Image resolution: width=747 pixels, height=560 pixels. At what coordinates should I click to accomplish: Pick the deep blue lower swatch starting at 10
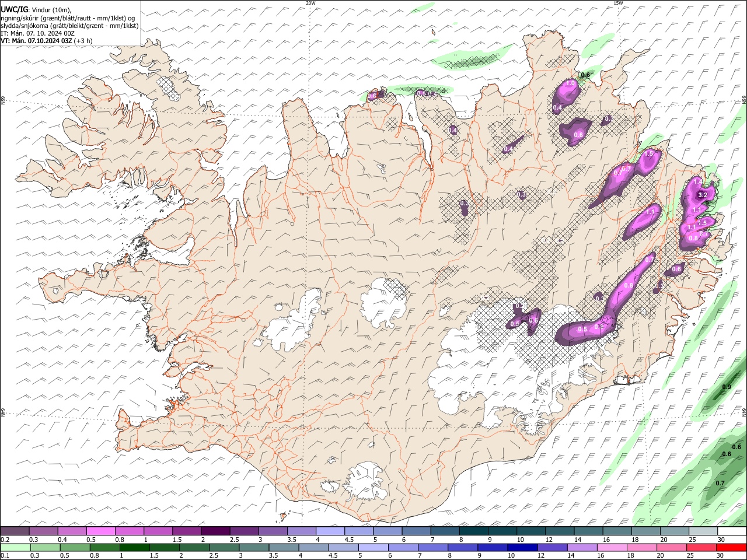522,547
